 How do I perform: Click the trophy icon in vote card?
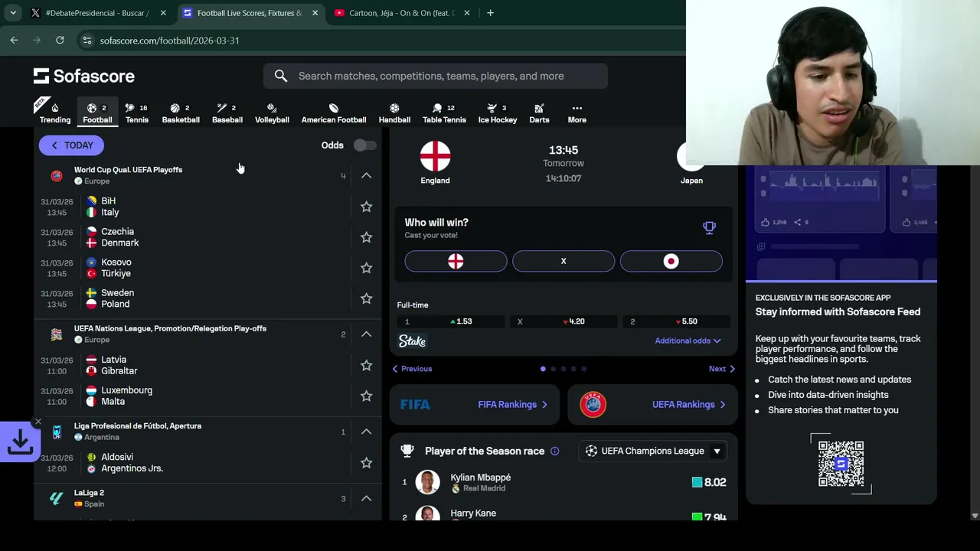(709, 227)
